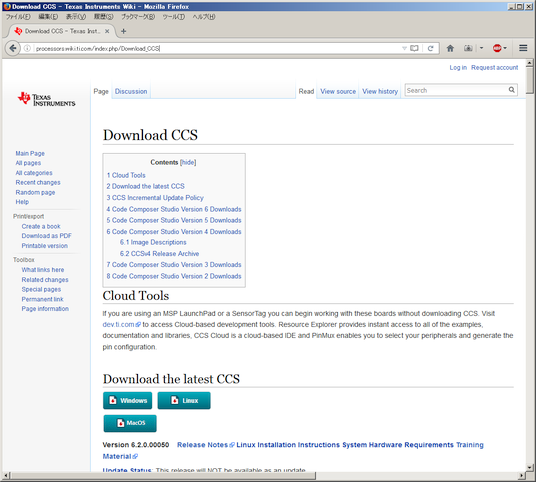
Task: Open Recent changes sidebar link
Action: (38, 182)
